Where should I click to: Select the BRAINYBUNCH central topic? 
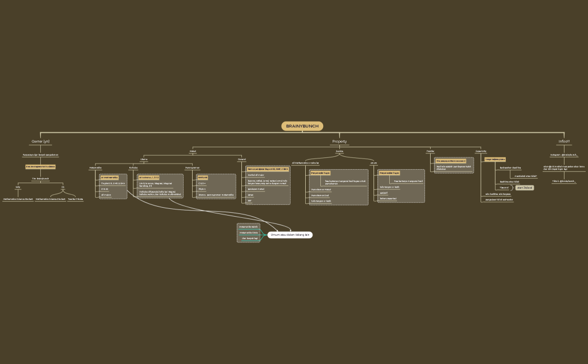302,126
